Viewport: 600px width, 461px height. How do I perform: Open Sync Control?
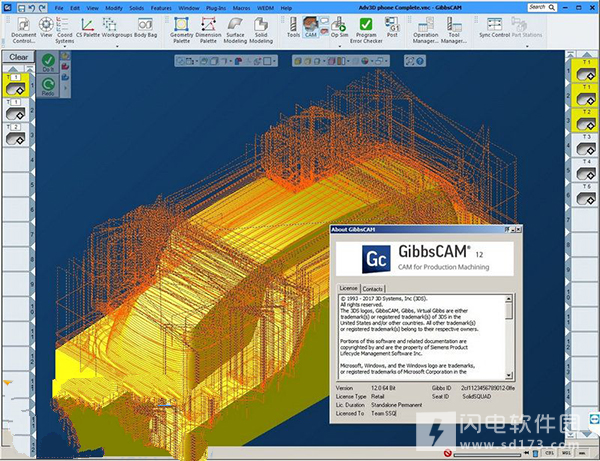[x=494, y=27]
